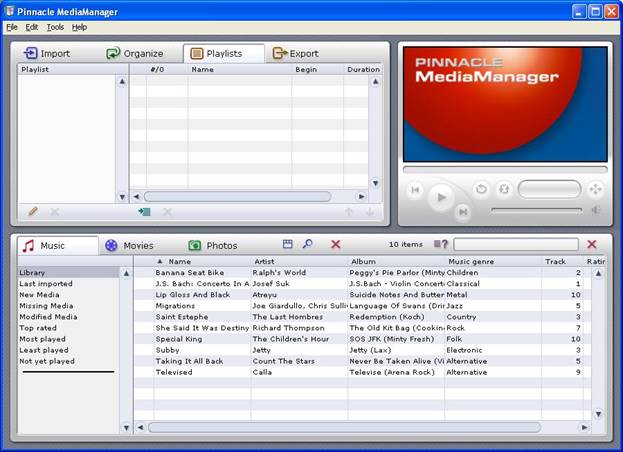Click the playback progress bar under video

pyautogui.click(x=505, y=169)
